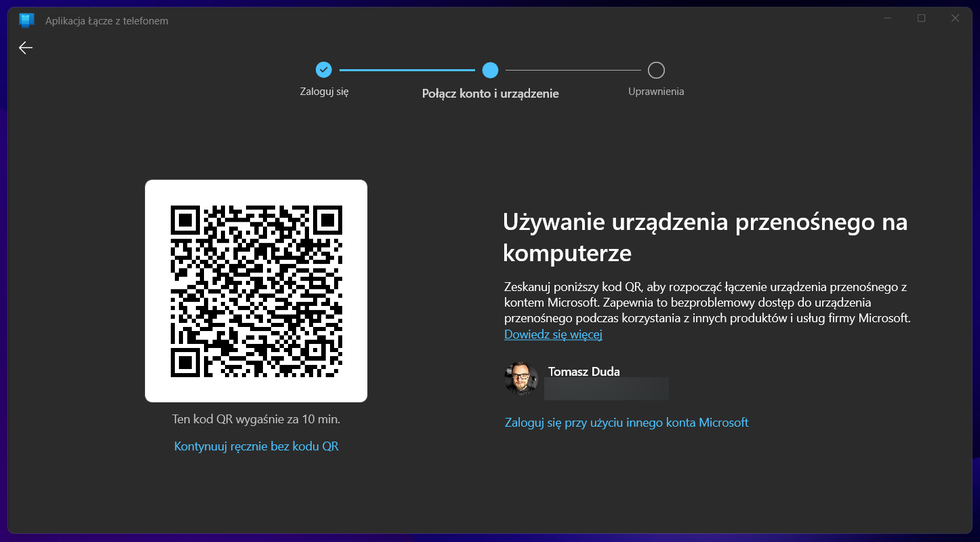Image resolution: width=980 pixels, height=542 pixels.
Task: Click the Tomasz Duda account name
Action: pyautogui.click(x=583, y=371)
